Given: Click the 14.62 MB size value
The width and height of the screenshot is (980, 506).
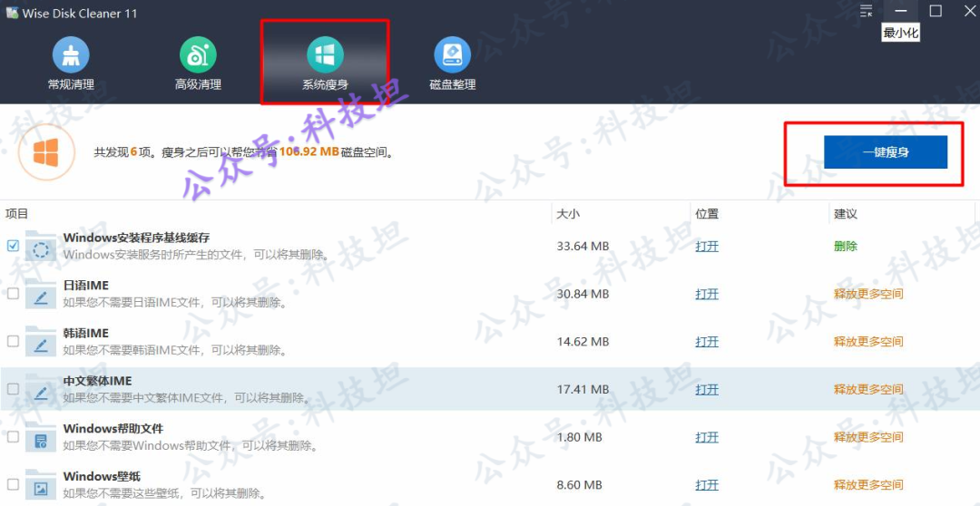Looking at the screenshot, I should (583, 342).
